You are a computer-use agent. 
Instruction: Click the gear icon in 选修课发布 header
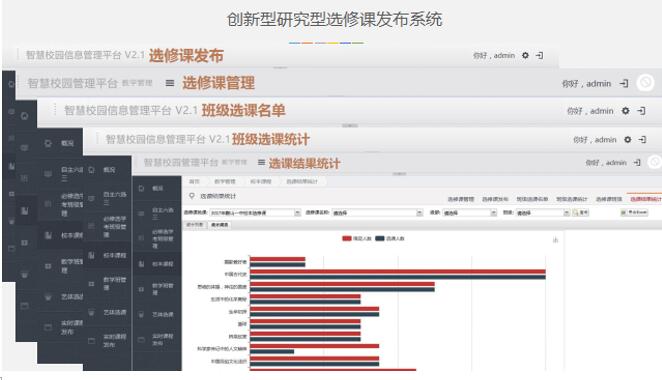coord(525,55)
